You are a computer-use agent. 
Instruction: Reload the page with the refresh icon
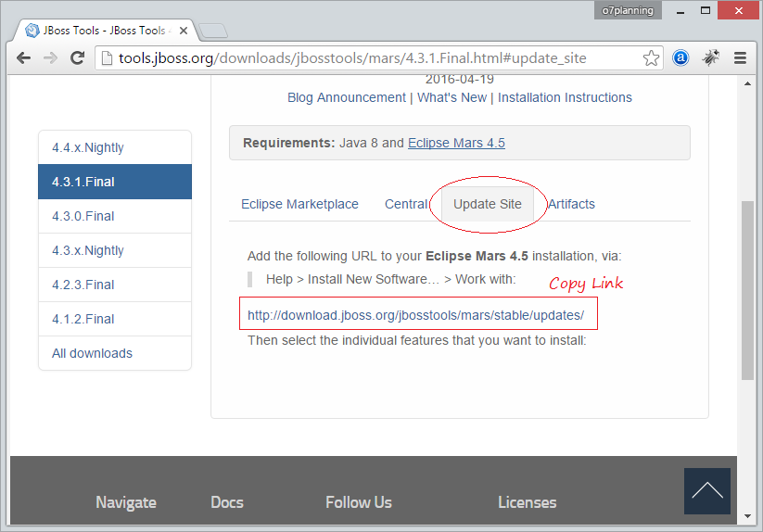coord(77,57)
